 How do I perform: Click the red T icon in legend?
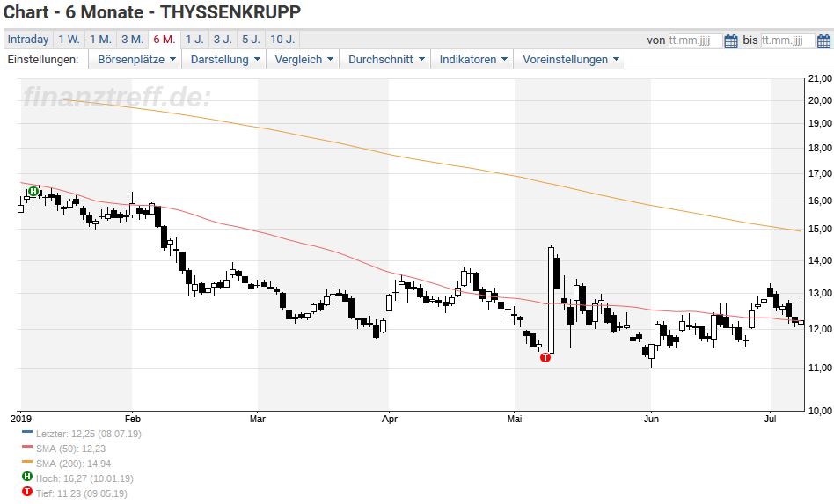(x=26, y=493)
